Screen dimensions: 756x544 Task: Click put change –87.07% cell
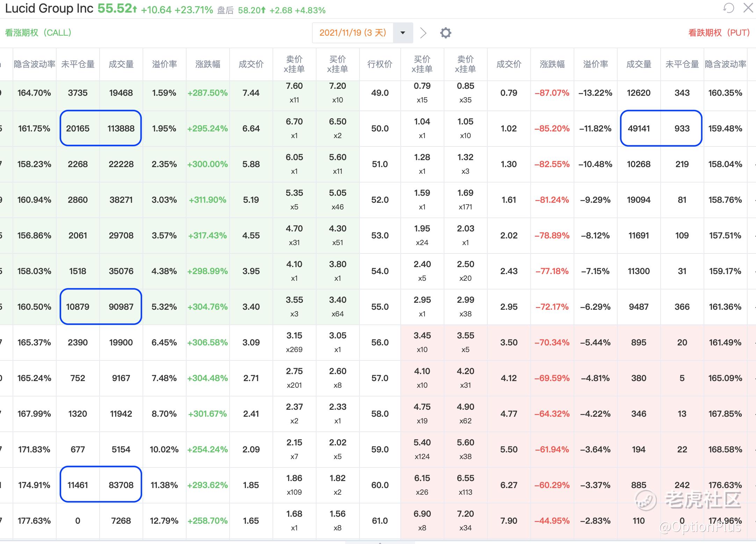coord(552,93)
